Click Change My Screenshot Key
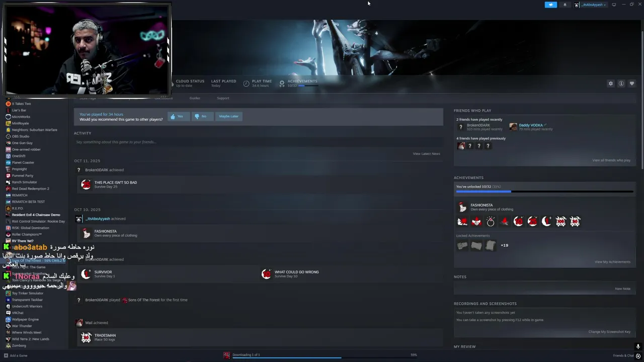The height and width of the screenshot is (362, 644). pos(609,332)
